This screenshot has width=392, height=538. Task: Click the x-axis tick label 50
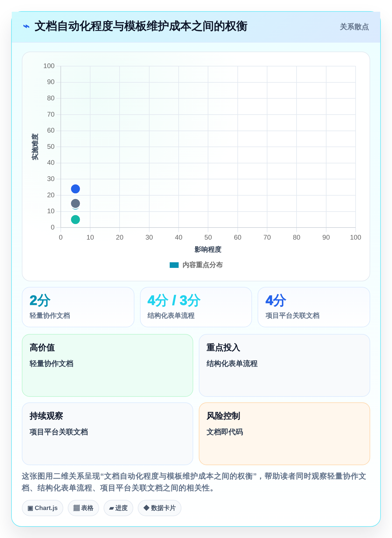pyautogui.click(x=208, y=237)
